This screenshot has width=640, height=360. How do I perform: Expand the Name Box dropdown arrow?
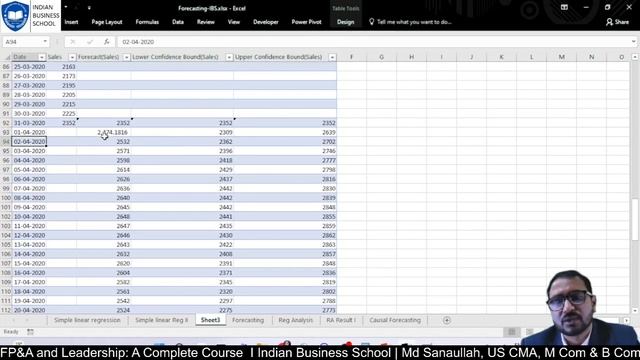(x=45, y=42)
